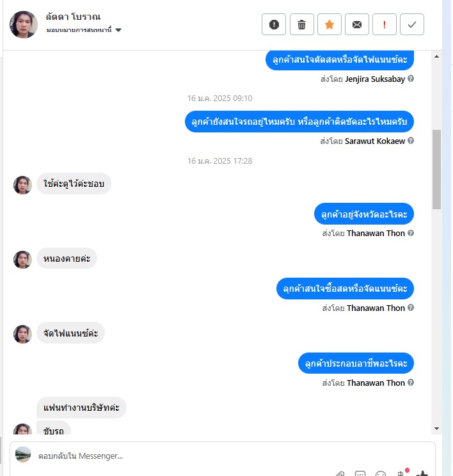The width and height of the screenshot is (453, 476).
Task: Open customer profile picture in header
Action: point(24,24)
